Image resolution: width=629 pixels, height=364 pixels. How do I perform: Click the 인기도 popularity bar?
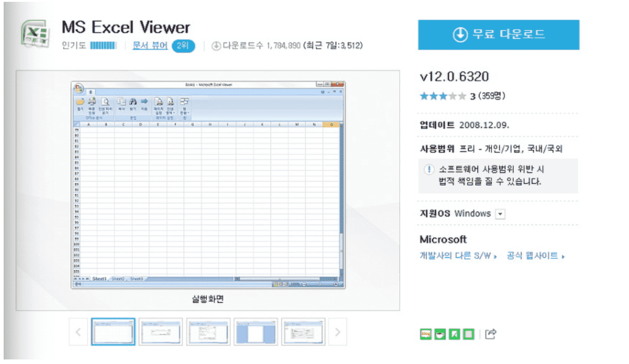(103, 46)
